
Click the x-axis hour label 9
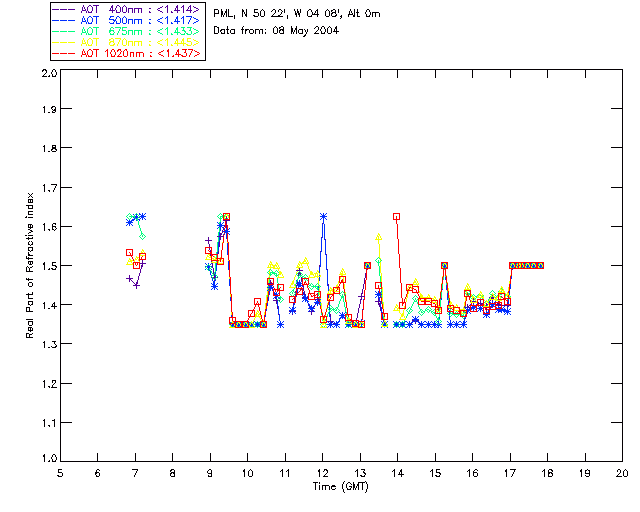(210, 473)
